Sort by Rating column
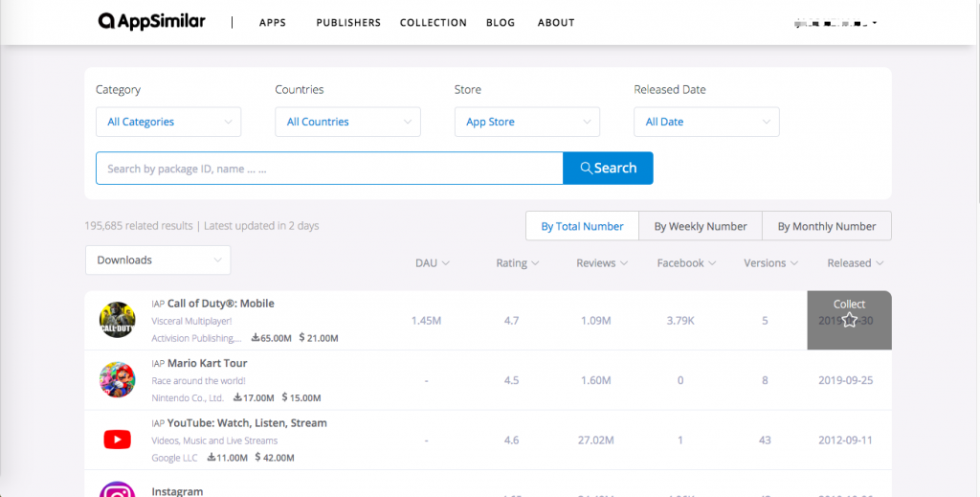This screenshot has height=497, width=980. coord(518,263)
